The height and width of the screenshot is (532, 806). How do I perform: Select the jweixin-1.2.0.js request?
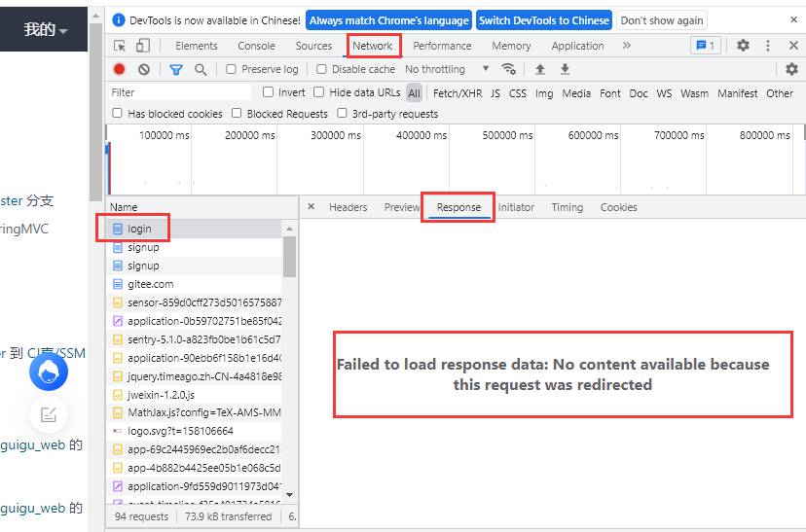point(195,395)
